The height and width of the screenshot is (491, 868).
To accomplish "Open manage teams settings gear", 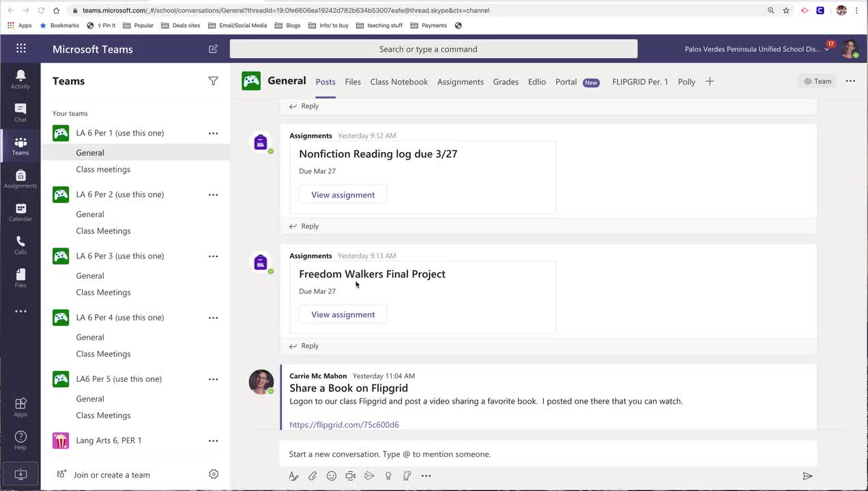I will click(x=214, y=474).
